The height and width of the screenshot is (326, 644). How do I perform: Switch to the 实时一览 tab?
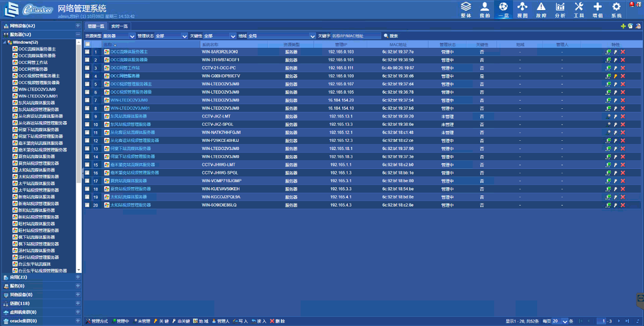(119, 26)
